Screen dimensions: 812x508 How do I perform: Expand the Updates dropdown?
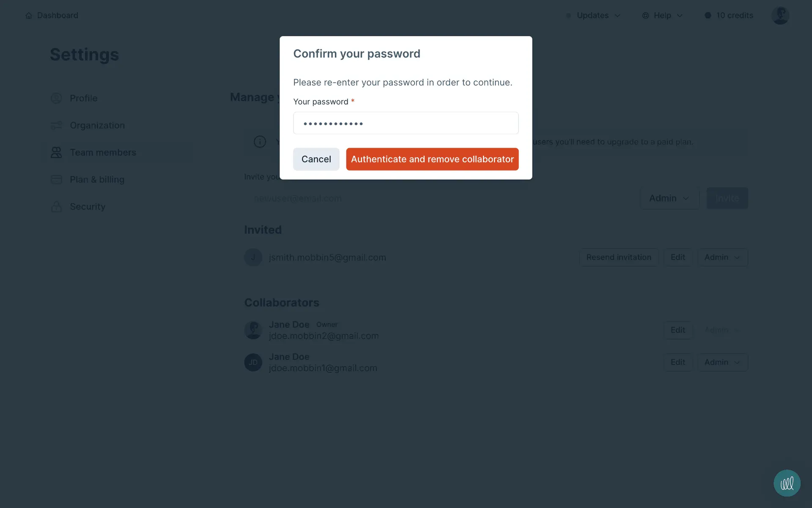coord(593,16)
